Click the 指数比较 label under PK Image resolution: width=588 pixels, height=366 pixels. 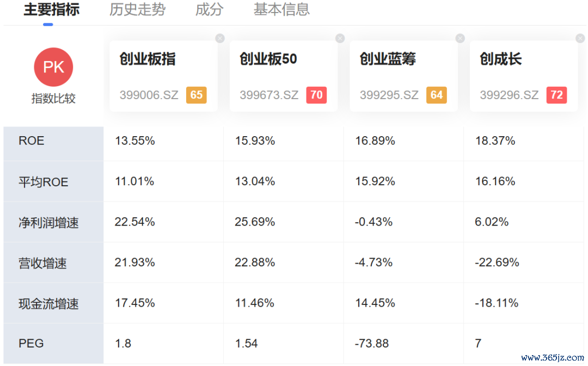(53, 99)
